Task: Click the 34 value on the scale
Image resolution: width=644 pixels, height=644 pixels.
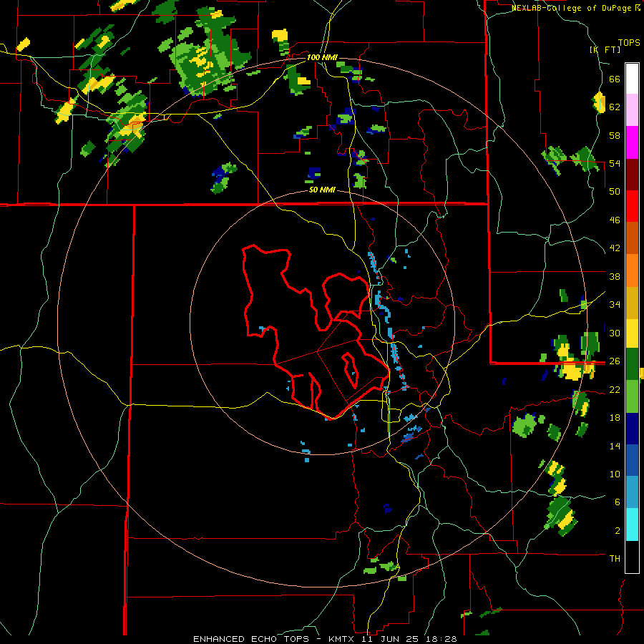Action: pyautogui.click(x=615, y=305)
